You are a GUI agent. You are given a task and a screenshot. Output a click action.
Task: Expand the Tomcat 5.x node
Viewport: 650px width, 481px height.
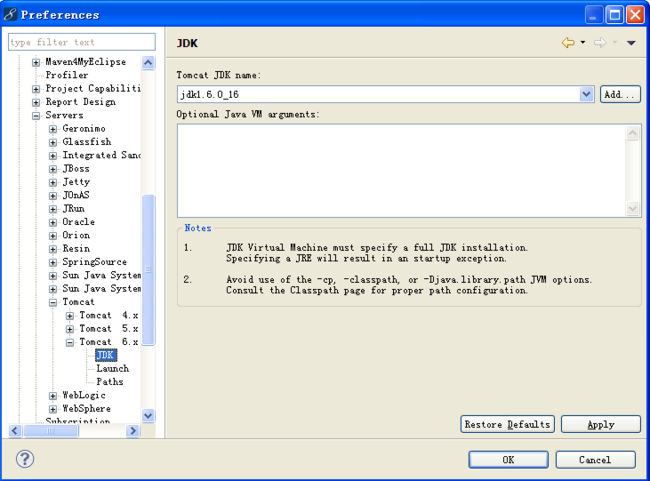[70, 329]
